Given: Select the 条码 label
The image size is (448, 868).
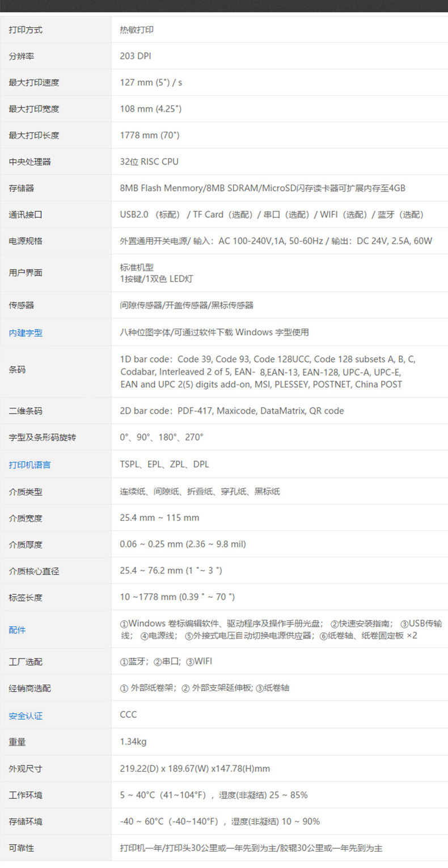Looking at the screenshot, I should [x=17, y=370].
